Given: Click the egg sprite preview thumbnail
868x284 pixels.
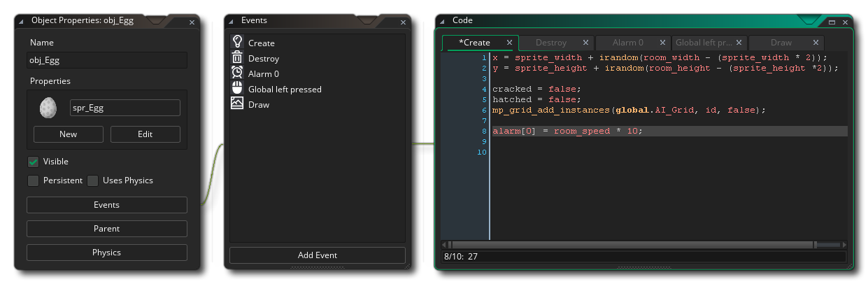Looking at the screenshot, I should pos(48,108).
